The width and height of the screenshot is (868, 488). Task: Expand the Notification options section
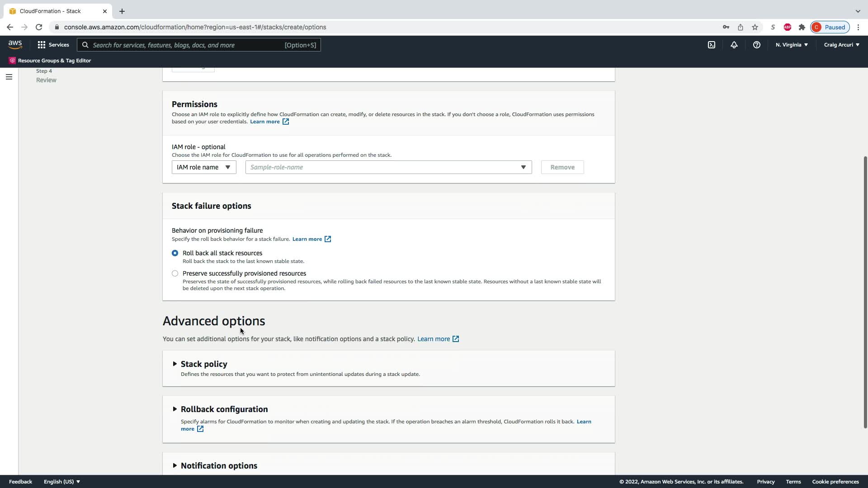[218, 466]
